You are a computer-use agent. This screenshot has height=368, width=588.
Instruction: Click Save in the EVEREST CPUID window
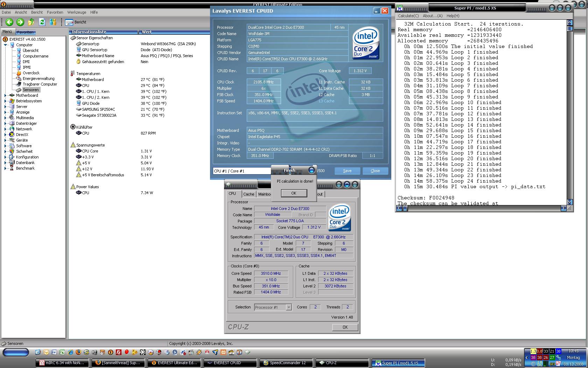[x=347, y=171]
